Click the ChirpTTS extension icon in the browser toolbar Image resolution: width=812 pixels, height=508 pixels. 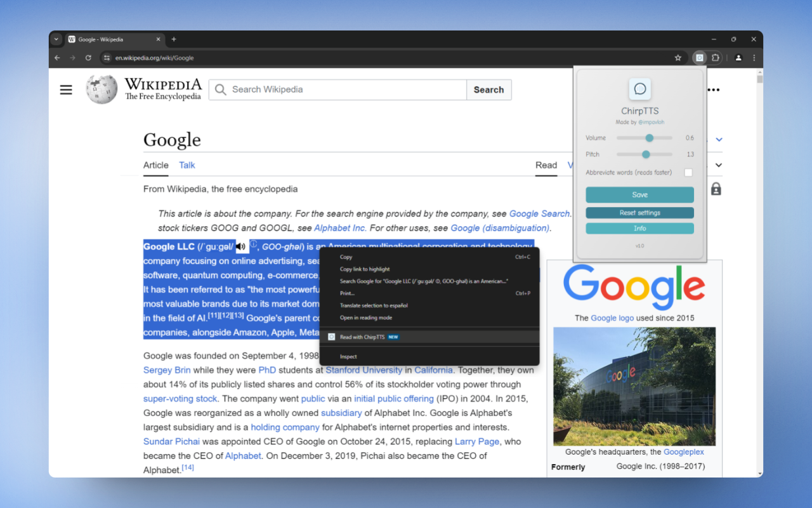(x=699, y=58)
